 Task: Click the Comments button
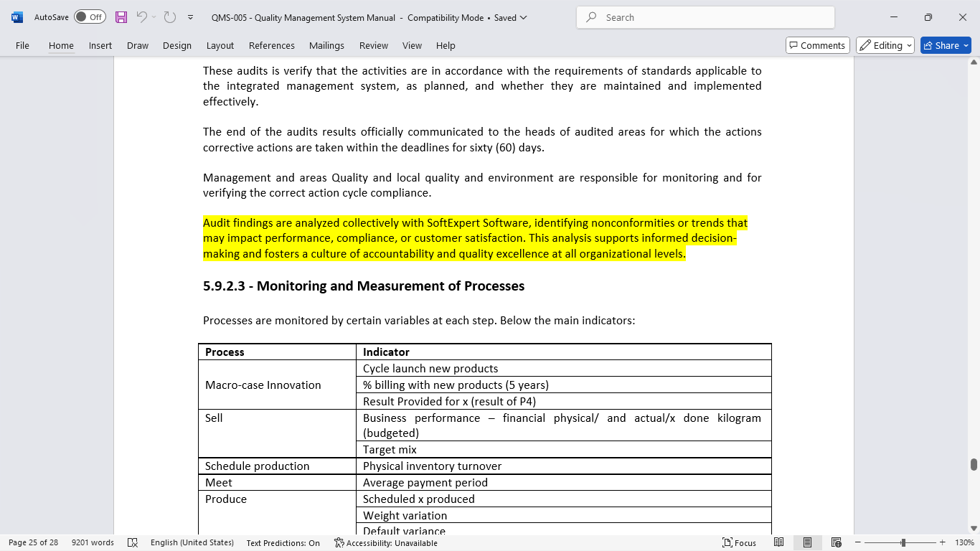tap(818, 45)
